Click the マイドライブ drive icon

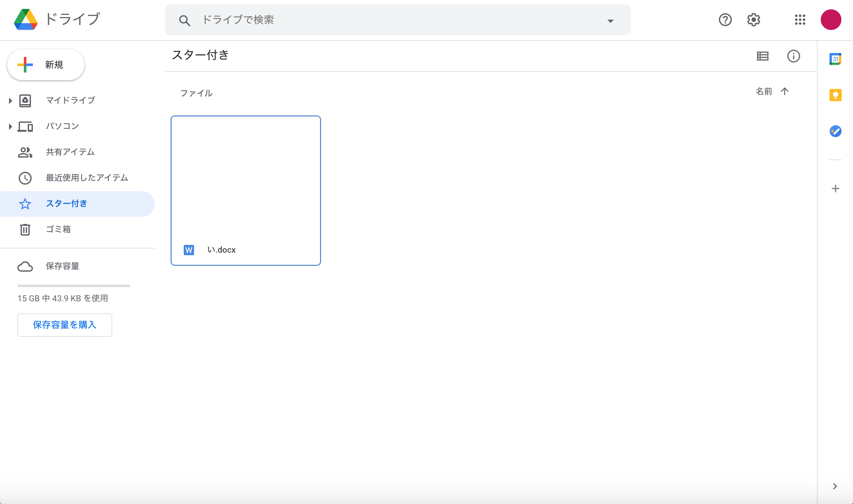tap(25, 101)
